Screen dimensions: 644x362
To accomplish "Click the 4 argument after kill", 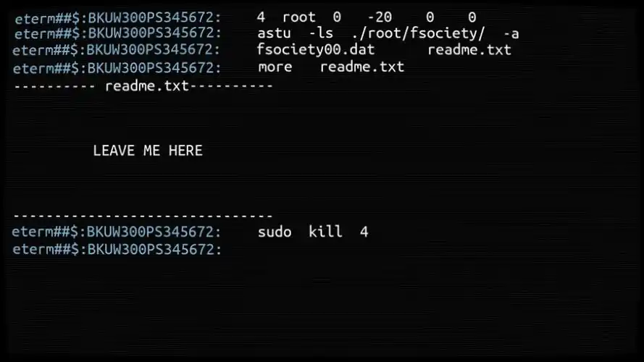I will click(364, 232).
